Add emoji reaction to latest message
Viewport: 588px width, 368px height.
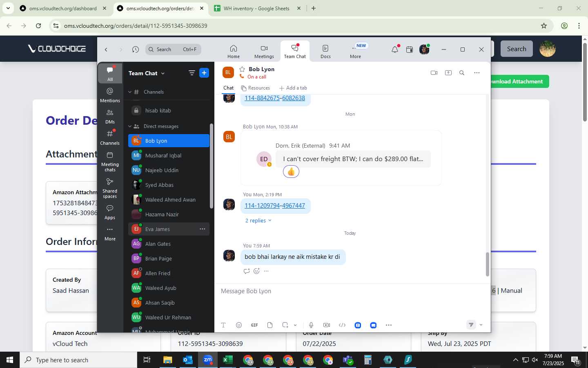pyautogui.click(x=256, y=271)
